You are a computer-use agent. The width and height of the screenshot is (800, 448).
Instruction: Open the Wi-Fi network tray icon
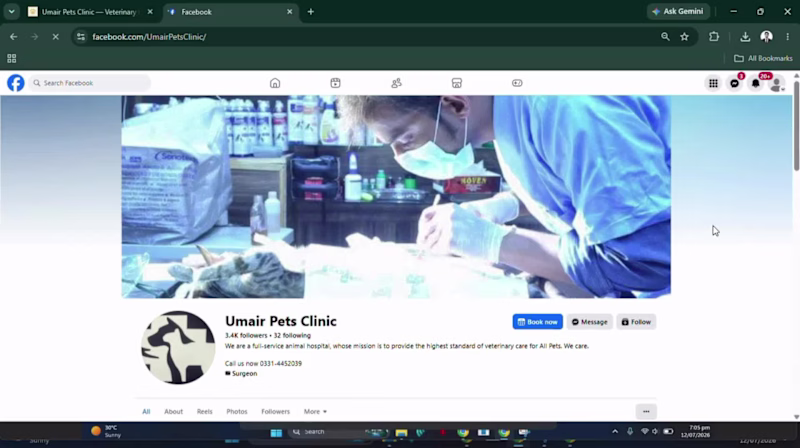[645, 432]
